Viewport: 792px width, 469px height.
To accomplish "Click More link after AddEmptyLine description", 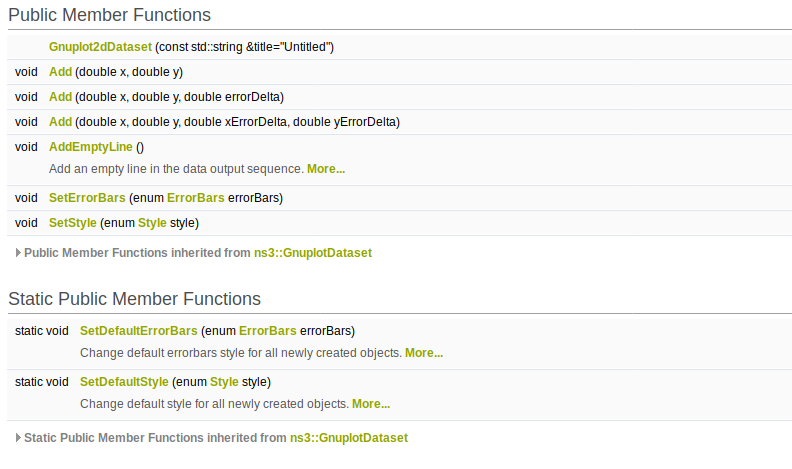I will tap(326, 169).
